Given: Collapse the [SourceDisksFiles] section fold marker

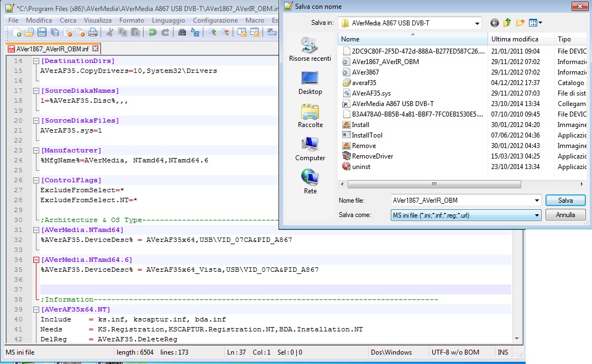Looking at the screenshot, I should [x=36, y=120].
